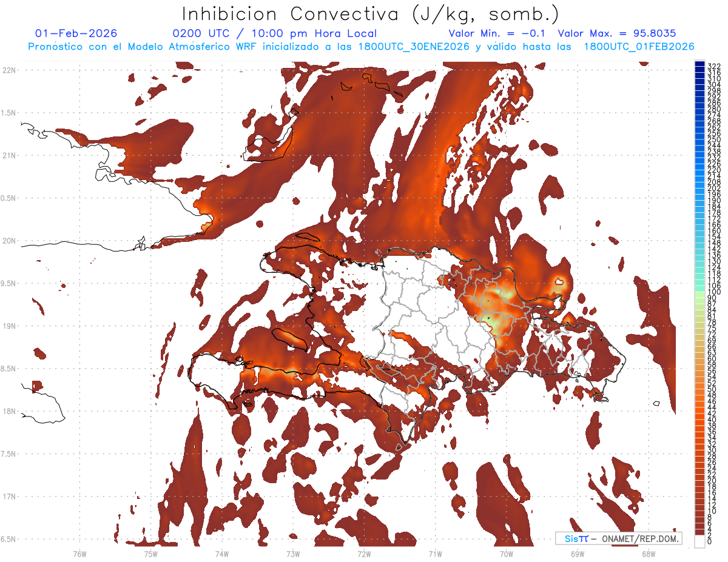The image size is (728, 562).
Task: Click the '20N' latitude label
Action: click(x=9, y=241)
